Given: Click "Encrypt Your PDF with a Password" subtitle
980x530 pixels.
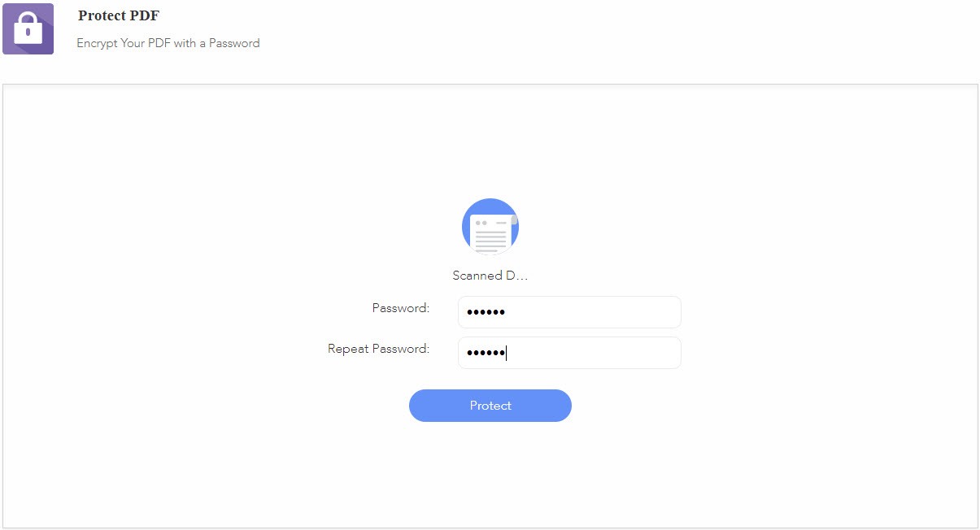Looking at the screenshot, I should pyautogui.click(x=168, y=43).
